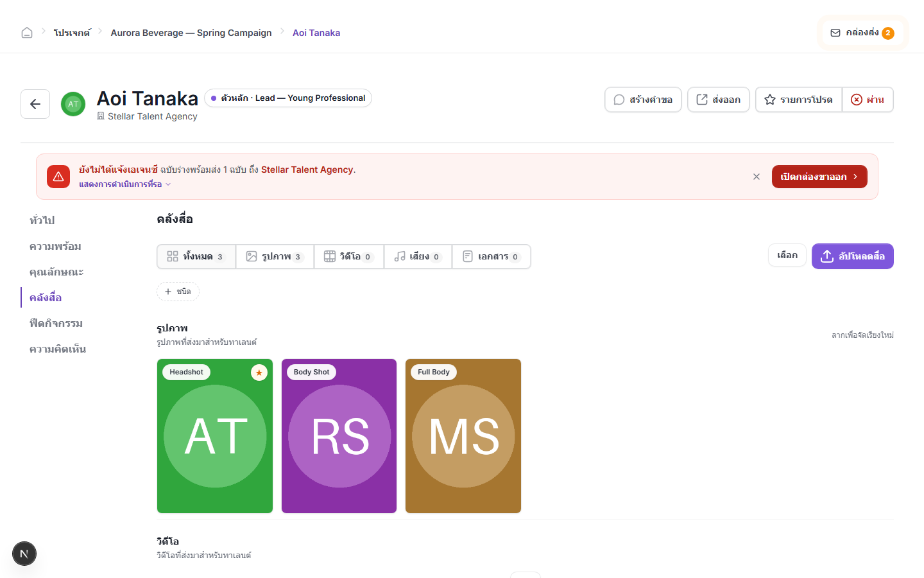Click the green AT avatar
924x578 pixels.
pyautogui.click(x=73, y=104)
